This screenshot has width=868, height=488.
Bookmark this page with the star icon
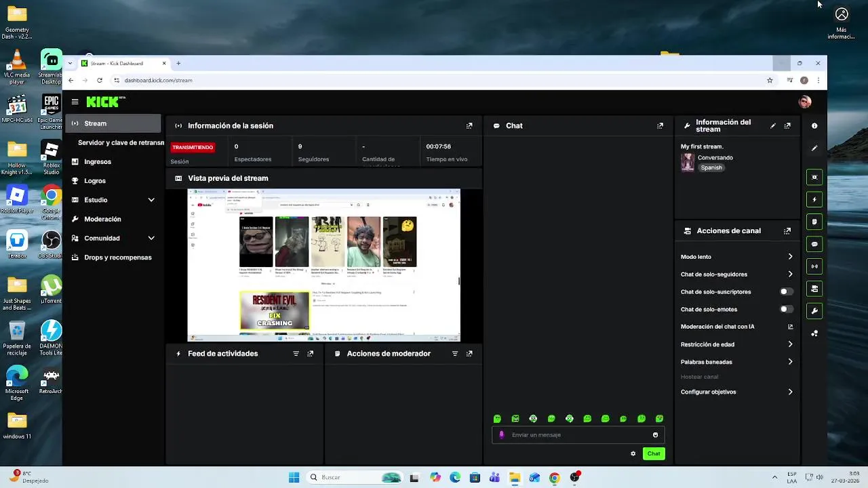[770, 80]
